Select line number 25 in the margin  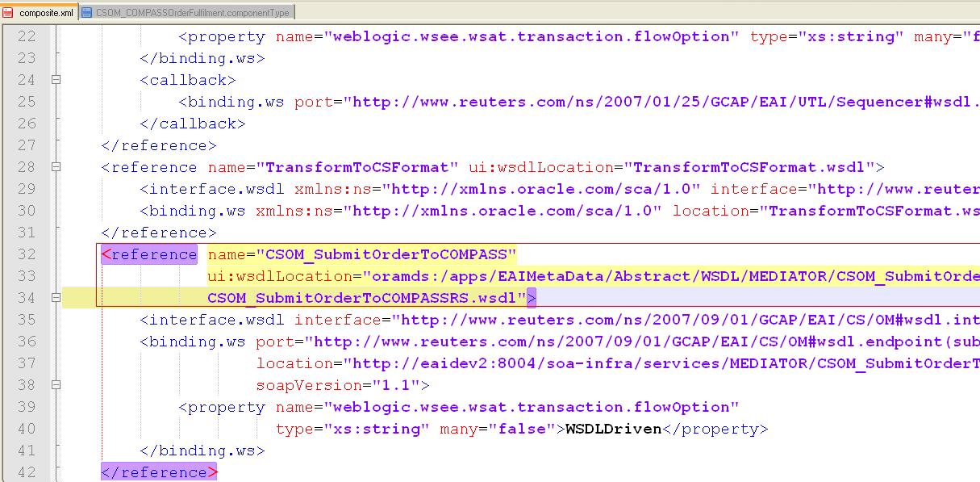[27, 102]
